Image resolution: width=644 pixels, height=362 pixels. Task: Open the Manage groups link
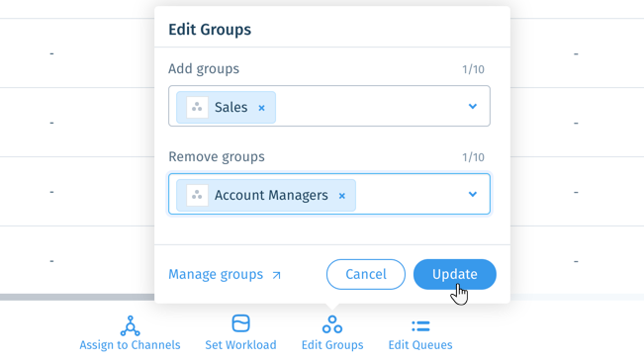point(216,274)
